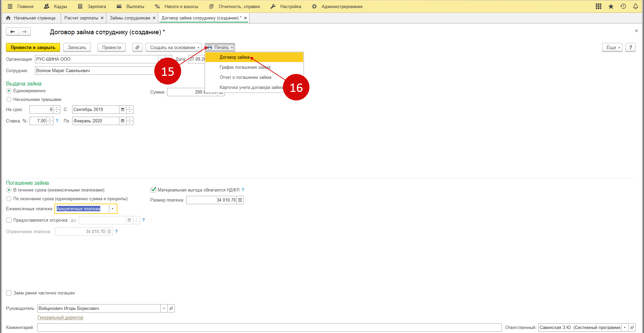
Task: Click Провести и закрыть button
Action: click(33, 47)
